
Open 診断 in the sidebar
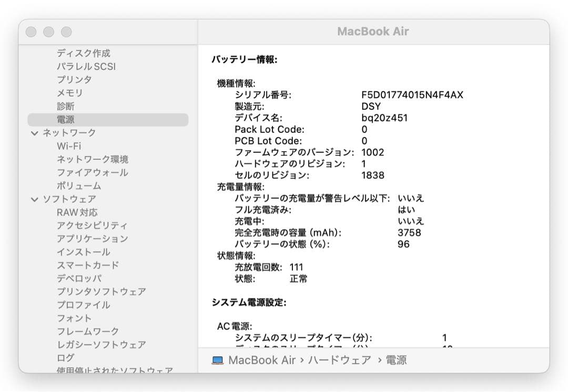(66, 107)
